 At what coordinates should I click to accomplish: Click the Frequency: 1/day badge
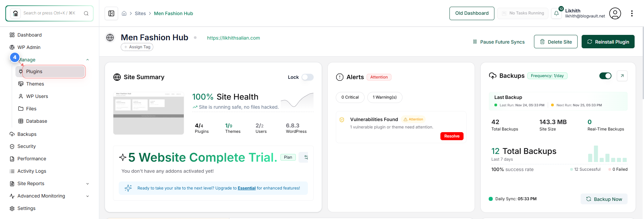click(547, 76)
